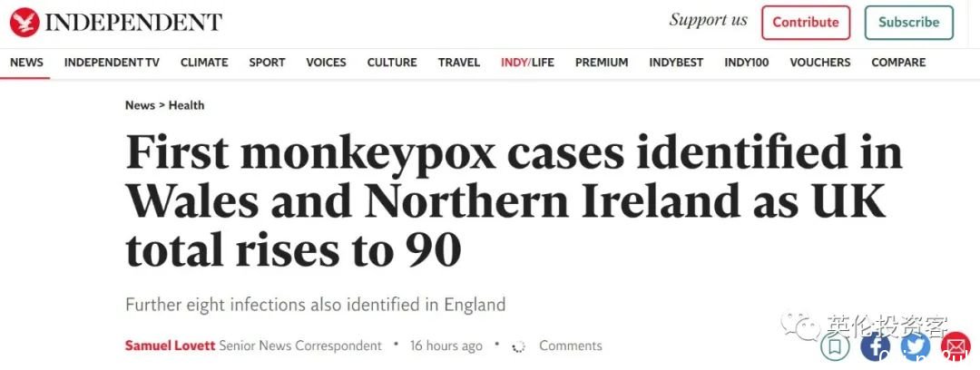
Task: Select the VOICES menu item
Action: (326, 63)
